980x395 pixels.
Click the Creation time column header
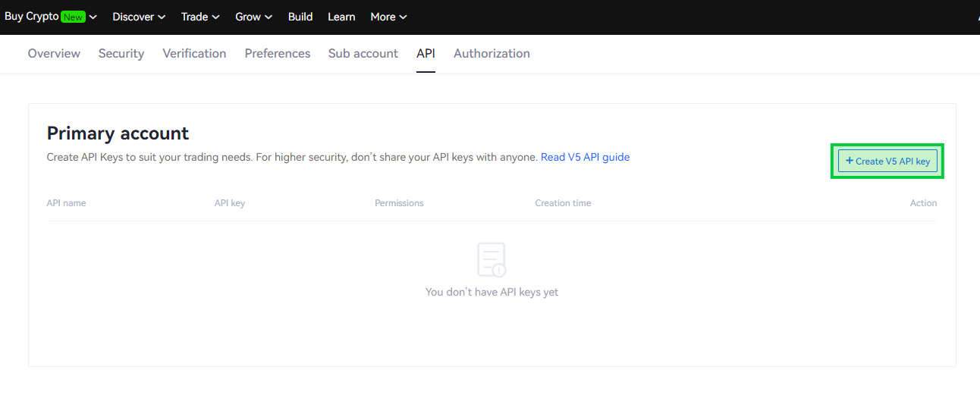pyautogui.click(x=563, y=203)
